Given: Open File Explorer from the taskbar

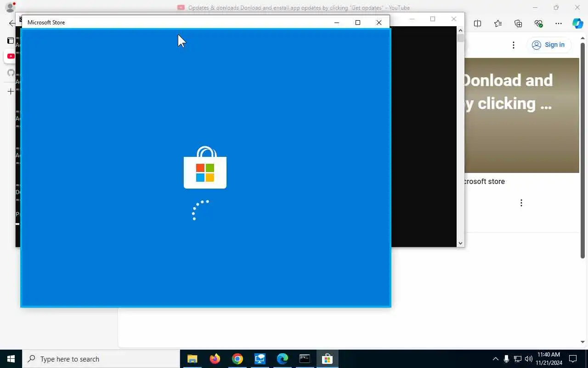Looking at the screenshot, I should (192, 359).
